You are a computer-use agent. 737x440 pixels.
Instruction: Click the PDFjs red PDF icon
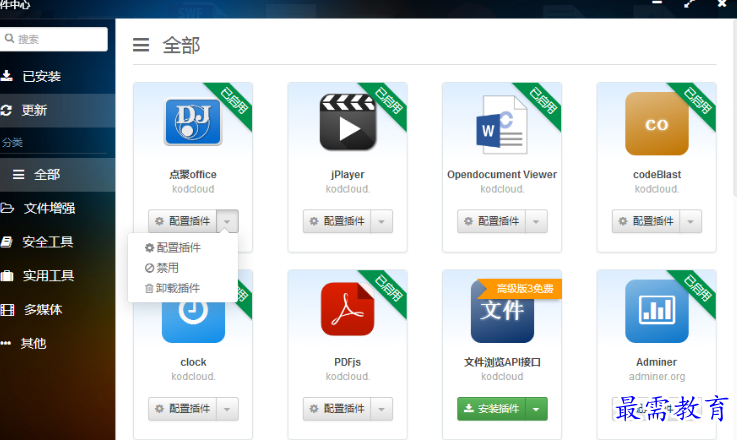(347, 309)
